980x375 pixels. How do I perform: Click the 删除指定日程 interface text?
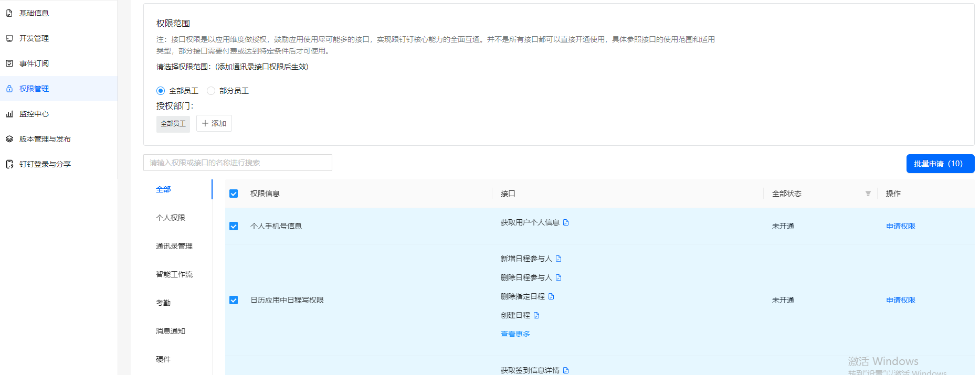pos(523,296)
